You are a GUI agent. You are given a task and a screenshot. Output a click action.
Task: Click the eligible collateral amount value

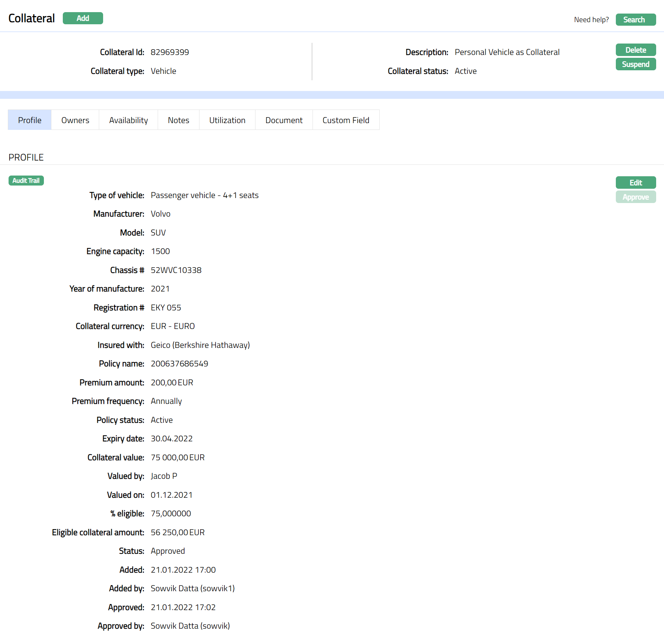[177, 532]
